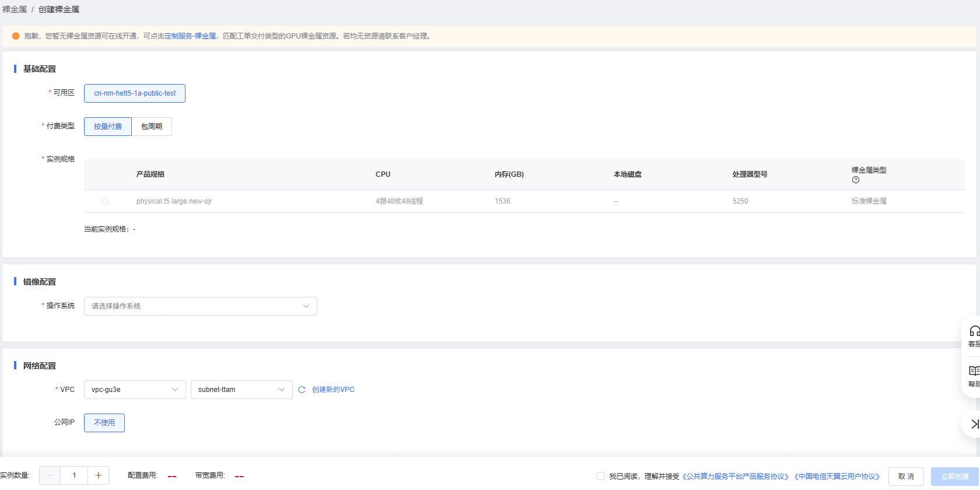The width and height of the screenshot is (980, 490).
Task: Click the 创建新的VPC link
Action: 333,390
